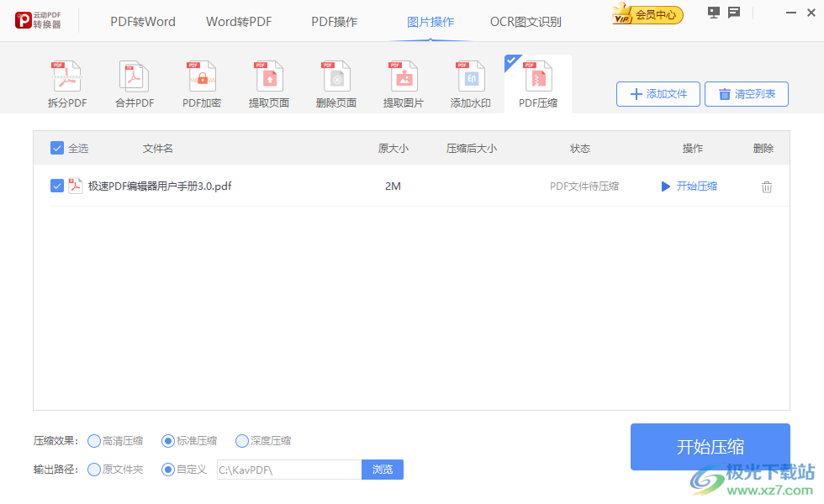824x504 pixels.
Task: Open the 会员中心 VIP badge
Action: (647, 14)
